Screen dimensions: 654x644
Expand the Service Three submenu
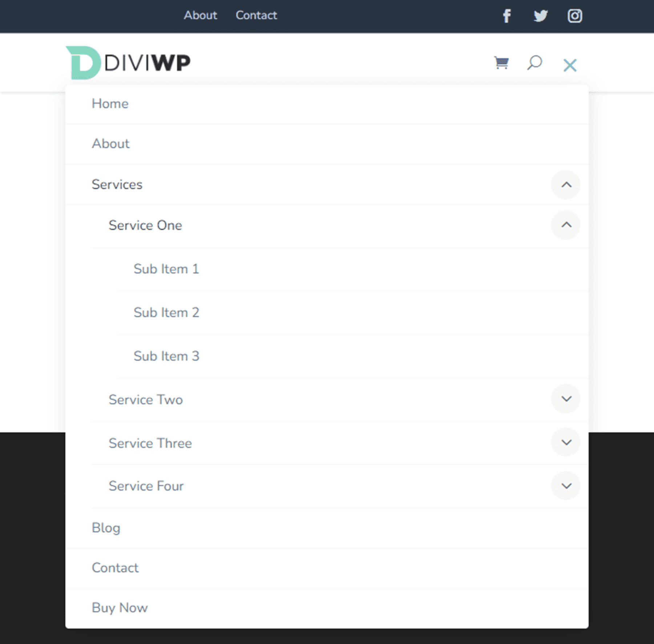[x=566, y=442]
